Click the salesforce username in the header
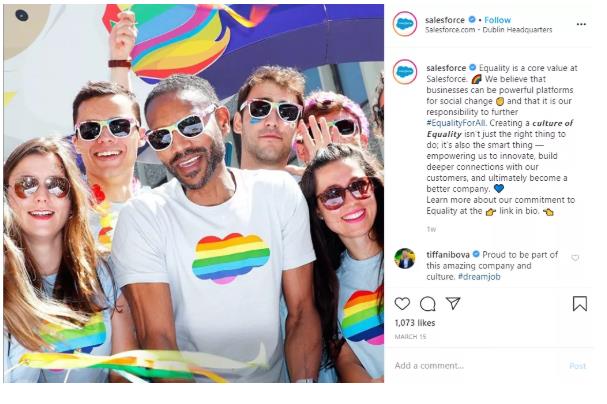The height and width of the screenshot is (404, 607). click(x=445, y=20)
